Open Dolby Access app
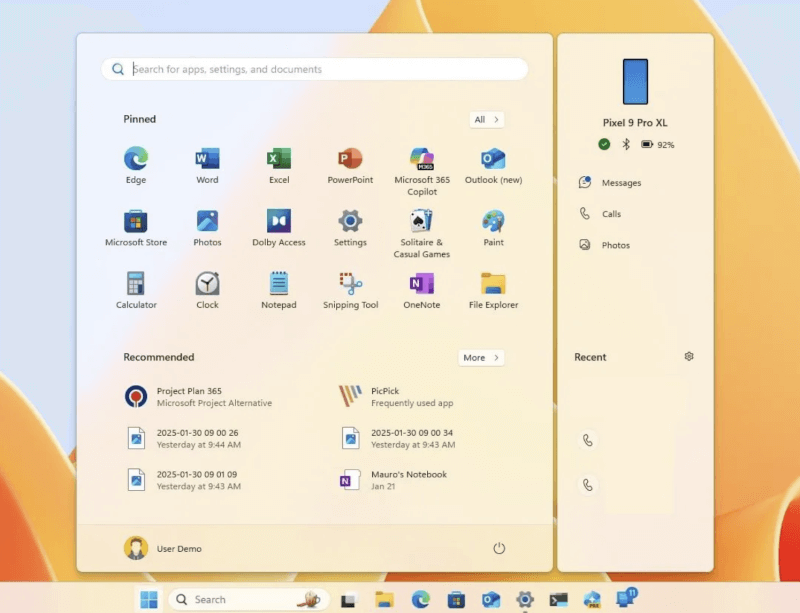 (279, 228)
